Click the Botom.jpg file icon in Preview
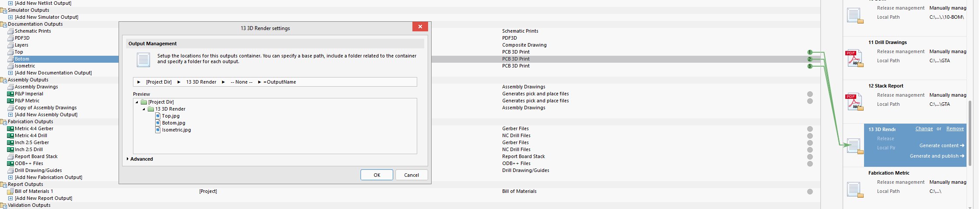The width and height of the screenshot is (980, 209). pos(158,123)
